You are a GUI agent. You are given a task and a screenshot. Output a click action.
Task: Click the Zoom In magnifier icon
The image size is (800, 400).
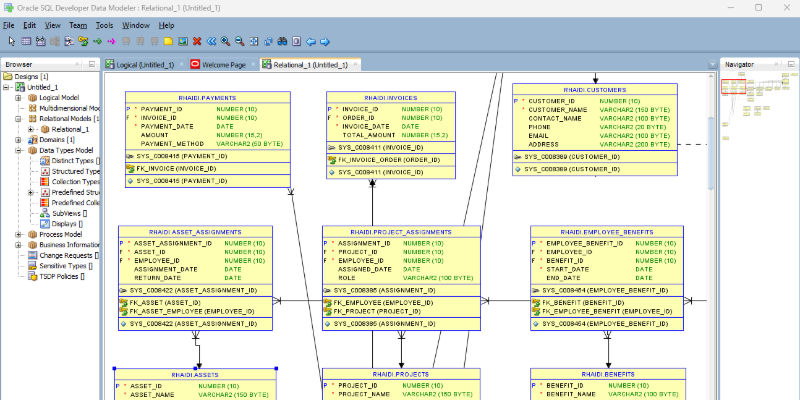coord(225,41)
